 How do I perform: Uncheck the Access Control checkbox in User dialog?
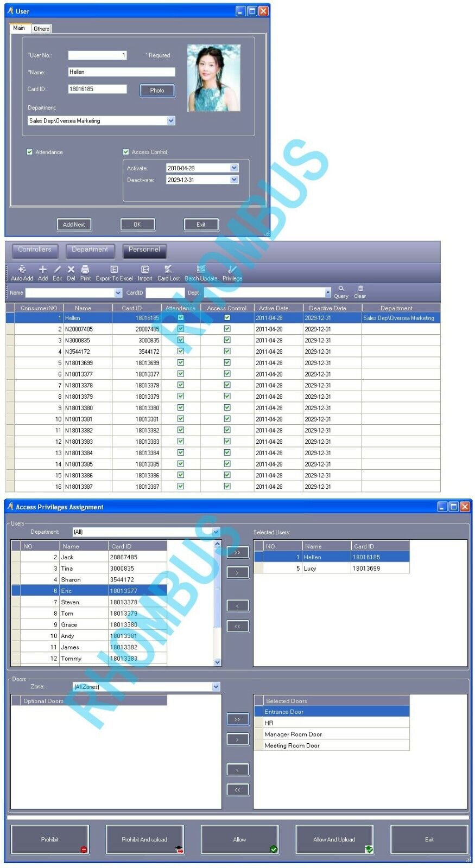[x=126, y=152]
